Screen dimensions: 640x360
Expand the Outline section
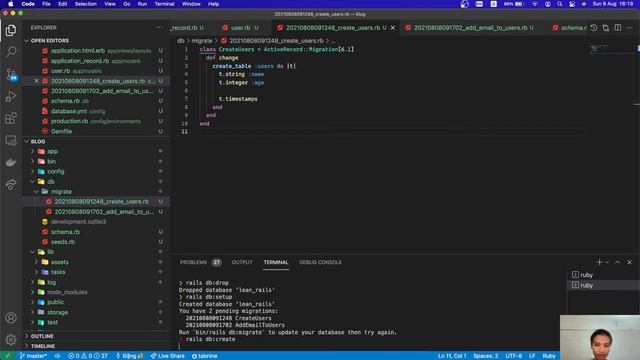(96, 336)
